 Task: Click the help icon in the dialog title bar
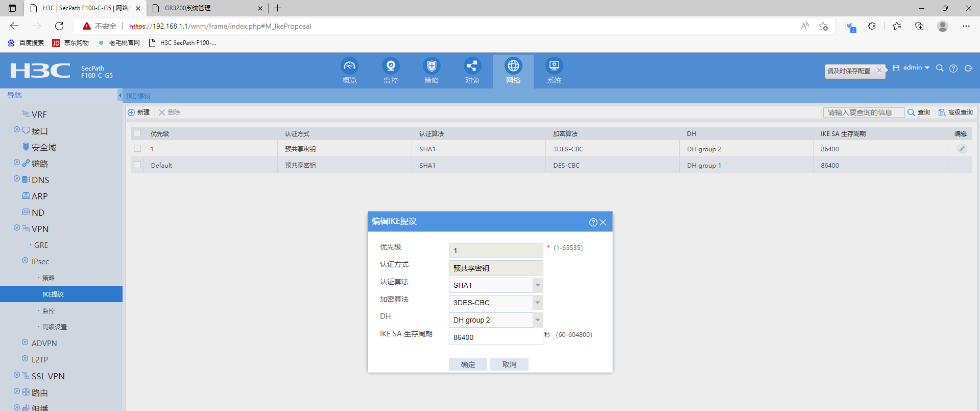(593, 222)
